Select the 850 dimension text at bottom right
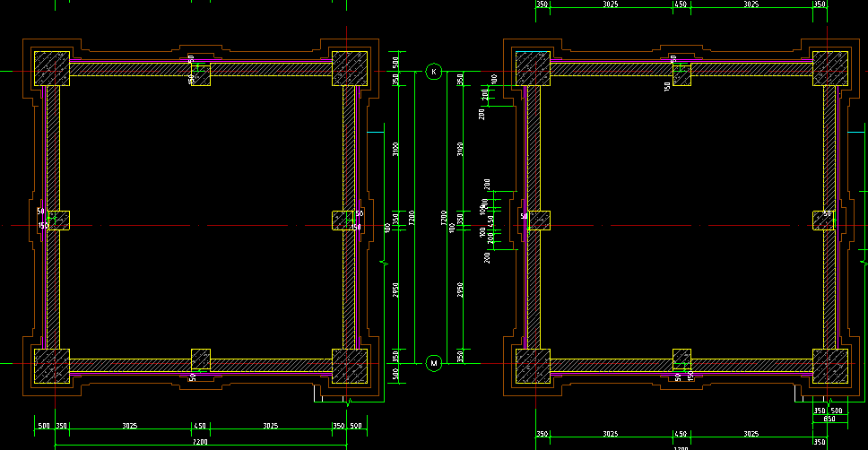Screen dimensions: 868x450 point(829,419)
